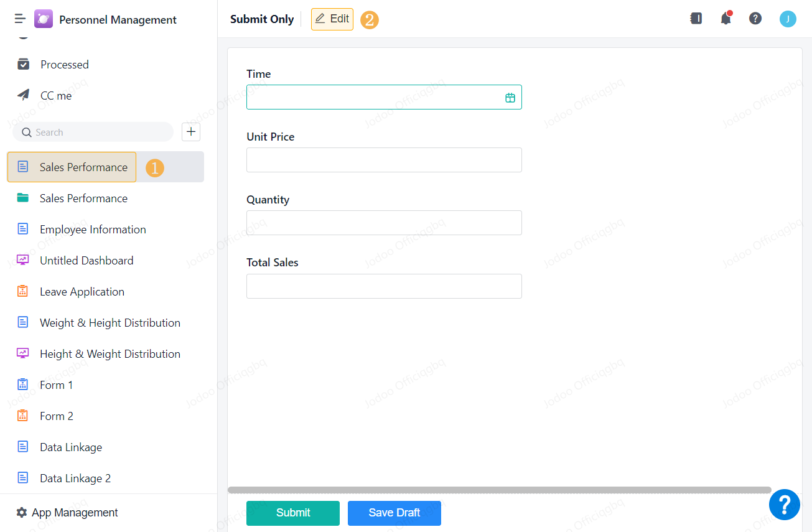Open the date picker for the Time field
The image size is (812, 532).
tap(510, 97)
